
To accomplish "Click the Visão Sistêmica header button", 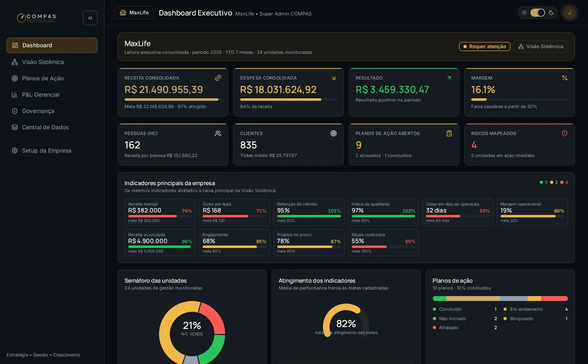I will pos(541,47).
